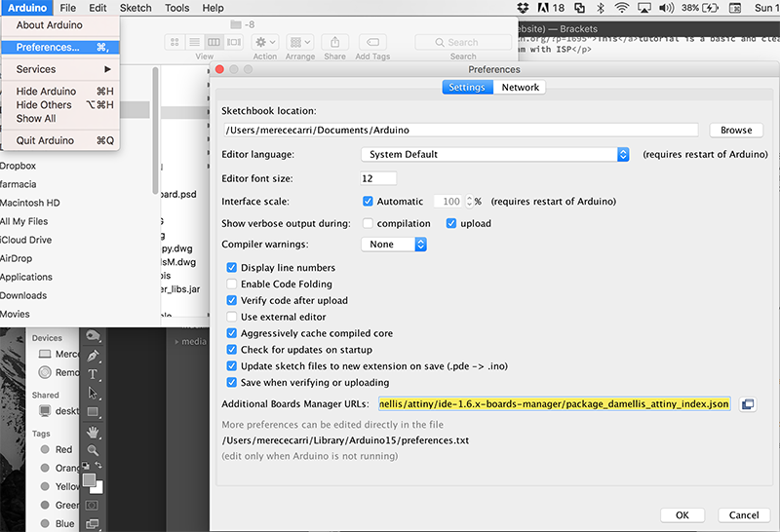Open Additional Boards Manager URLs editor window
780x532 pixels.
(747, 404)
